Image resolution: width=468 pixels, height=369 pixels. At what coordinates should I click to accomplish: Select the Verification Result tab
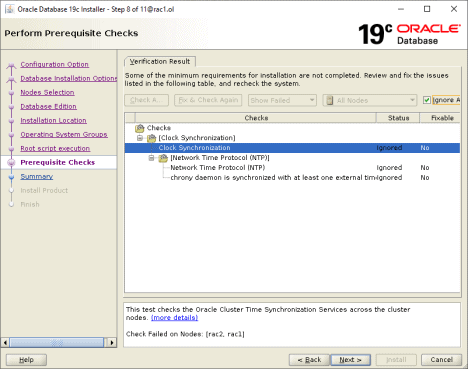(x=160, y=62)
